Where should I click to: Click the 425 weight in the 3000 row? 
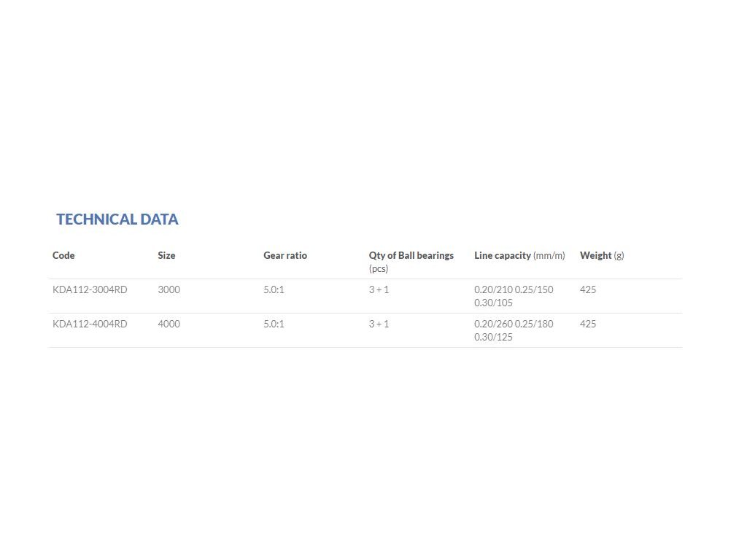[x=588, y=289]
